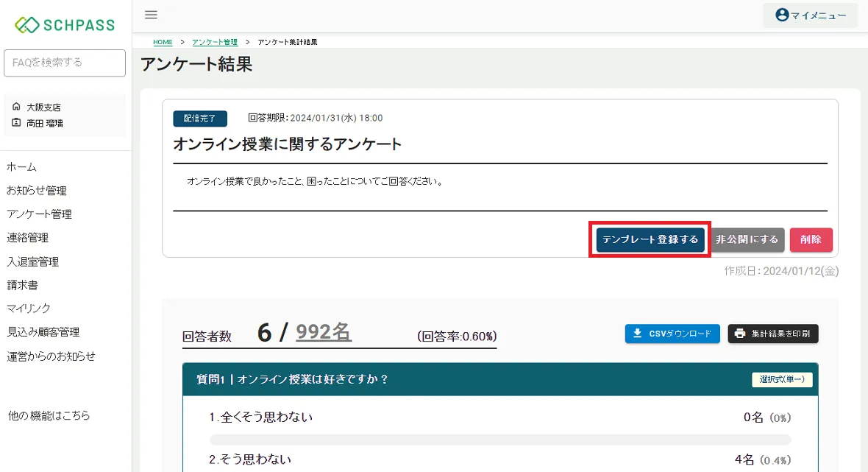The height and width of the screenshot is (472, 868).
Task: Click the 大阪支店 branch name
Action: [43, 107]
